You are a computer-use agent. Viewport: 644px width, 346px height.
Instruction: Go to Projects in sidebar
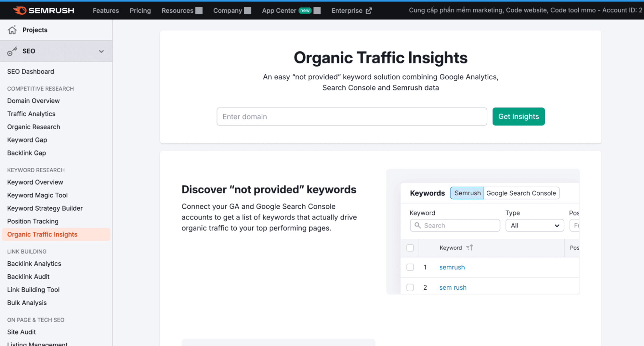[35, 30]
